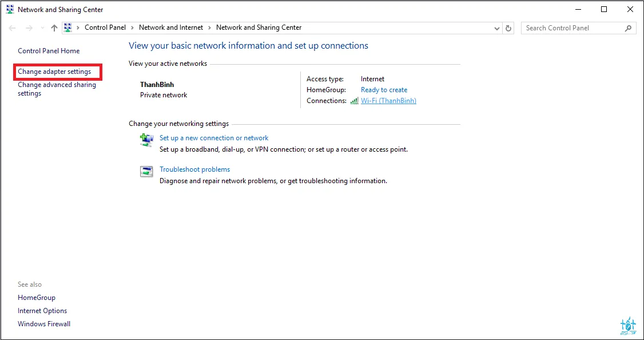The width and height of the screenshot is (644, 340).
Task: Click the Wi-Fi signal strength icon
Action: click(354, 101)
